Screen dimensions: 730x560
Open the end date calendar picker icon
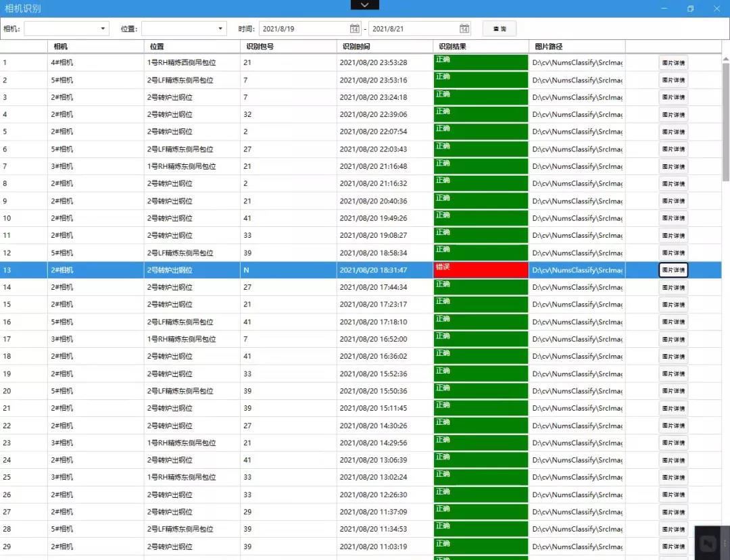pos(464,29)
